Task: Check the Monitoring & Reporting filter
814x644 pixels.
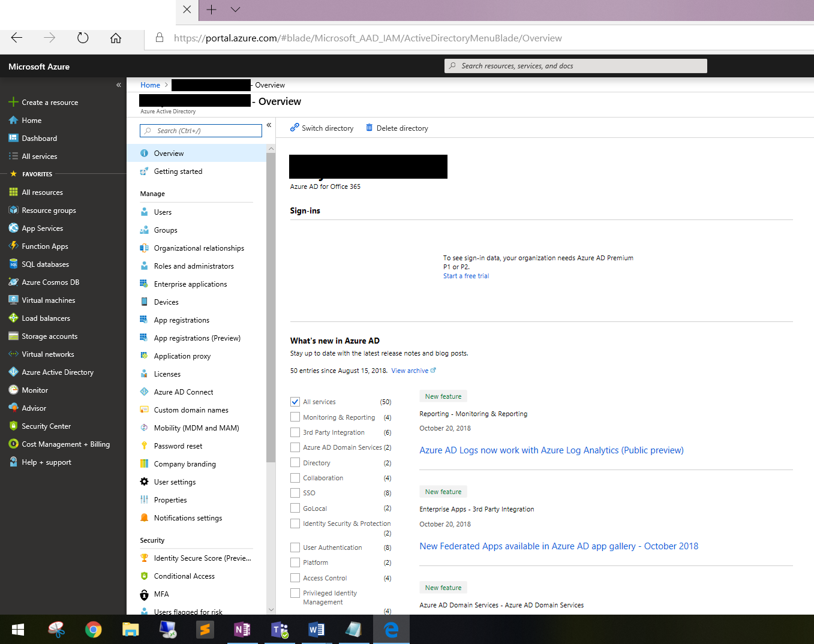Action: (295, 416)
